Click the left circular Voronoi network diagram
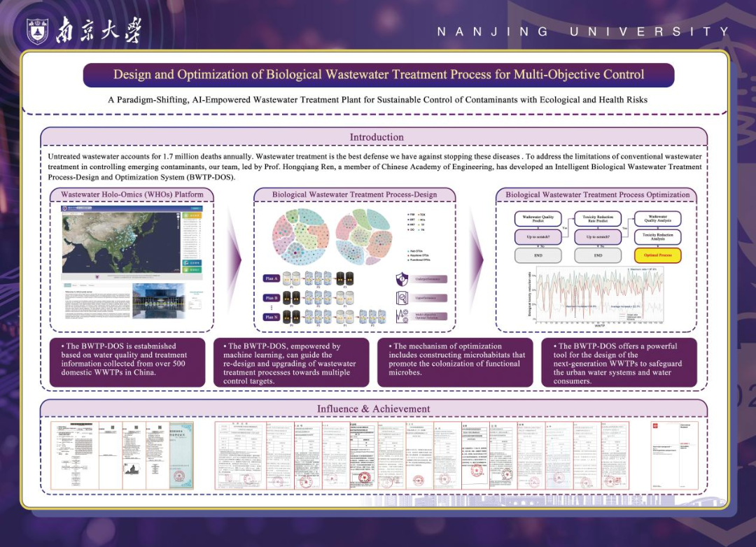Image resolution: width=756 pixels, height=547 pixels. 301,236
